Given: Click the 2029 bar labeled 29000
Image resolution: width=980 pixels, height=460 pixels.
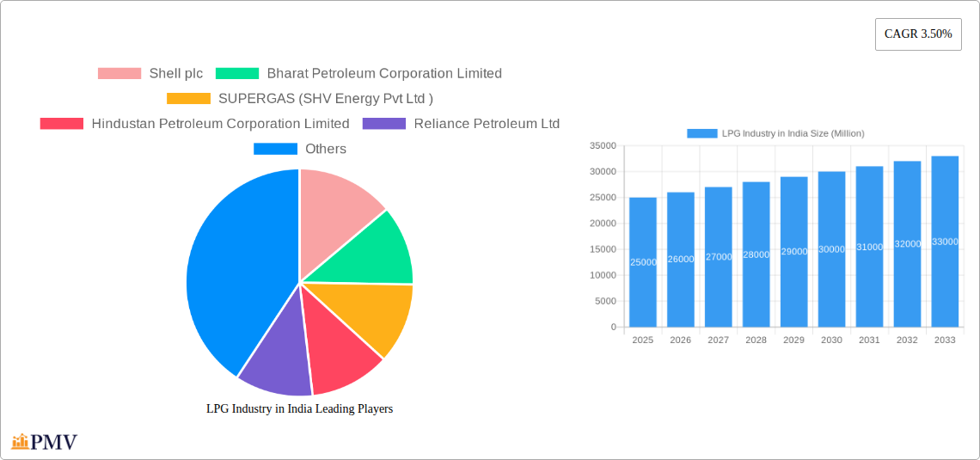Looking at the screenshot, I should tap(793, 252).
